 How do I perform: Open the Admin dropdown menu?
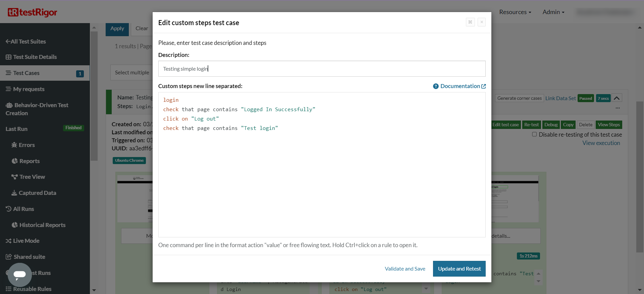click(553, 12)
